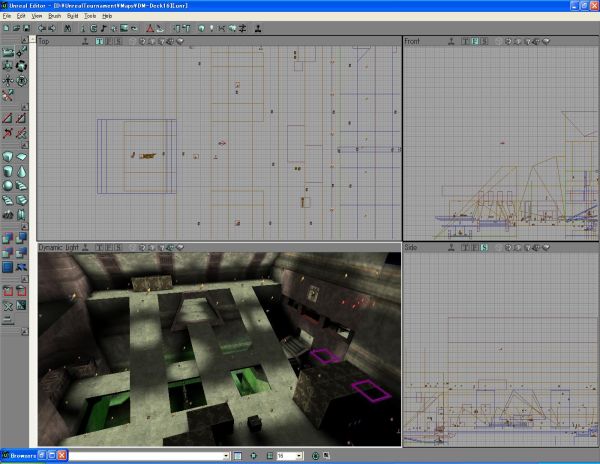Open the View menu
The width and height of the screenshot is (600, 464).
tap(37, 16)
